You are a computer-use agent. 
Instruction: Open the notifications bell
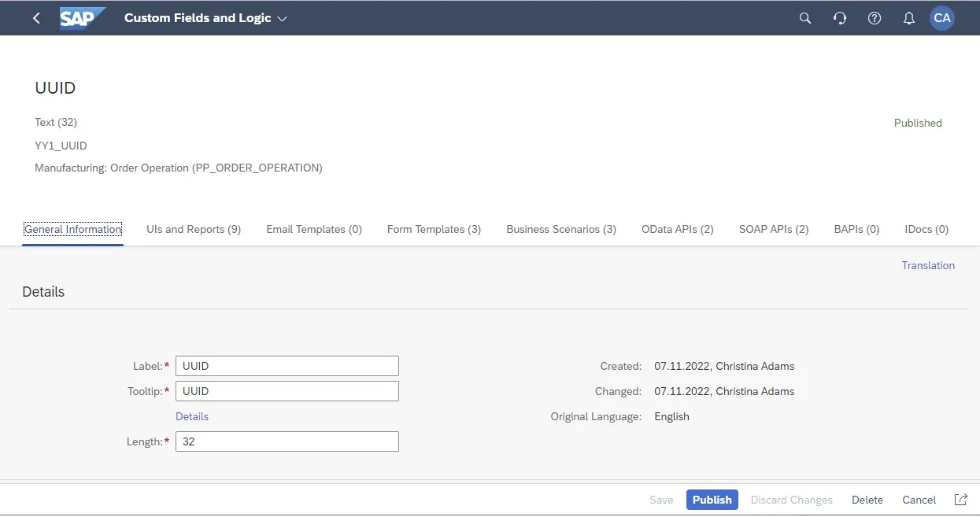[x=908, y=18]
